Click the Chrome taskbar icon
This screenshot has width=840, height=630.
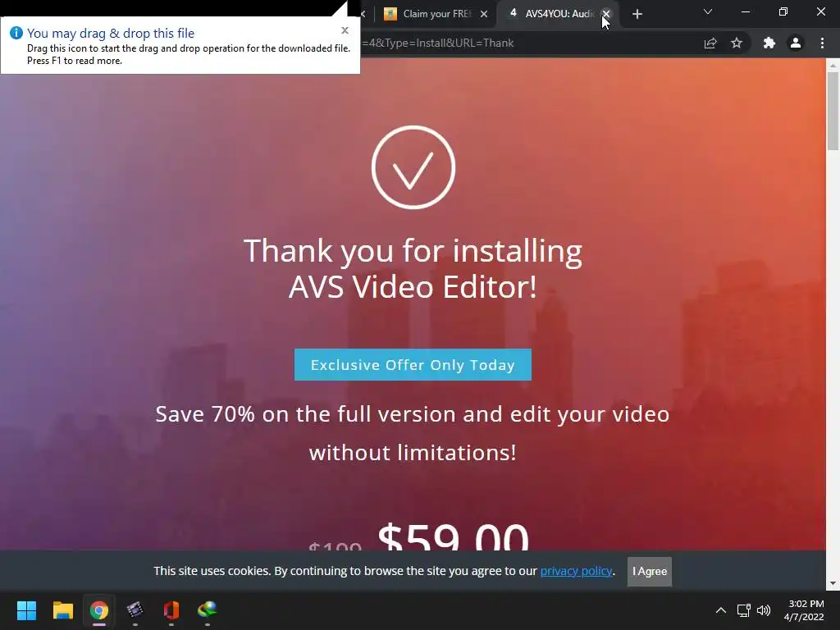[x=99, y=610]
